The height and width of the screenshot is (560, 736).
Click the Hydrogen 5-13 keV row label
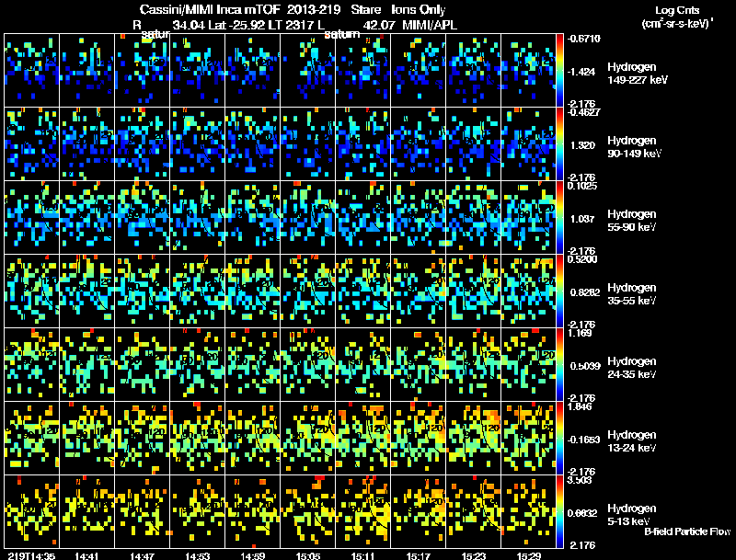(632, 515)
